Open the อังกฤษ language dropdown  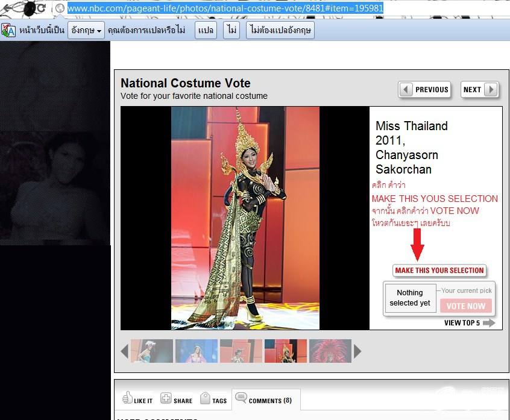click(x=86, y=31)
